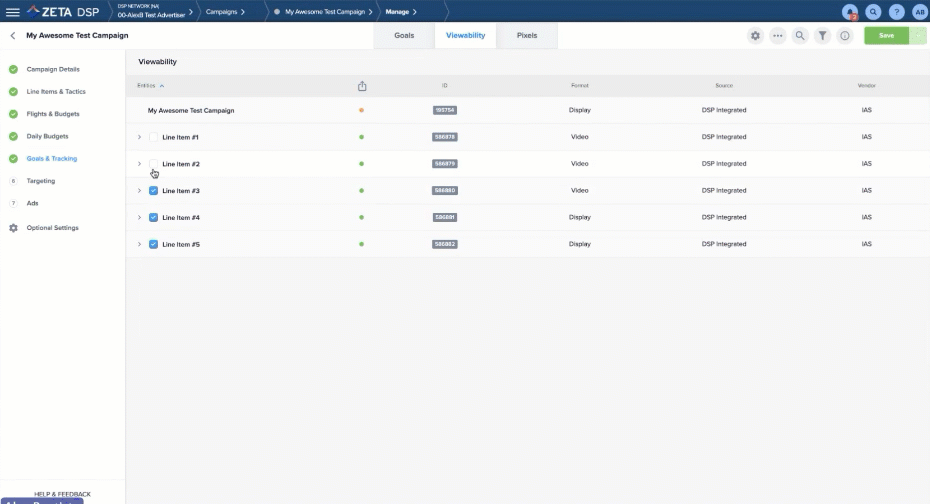Expand the Line Item #2 row
The height and width of the screenshot is (504, 930).
(139, 164)
